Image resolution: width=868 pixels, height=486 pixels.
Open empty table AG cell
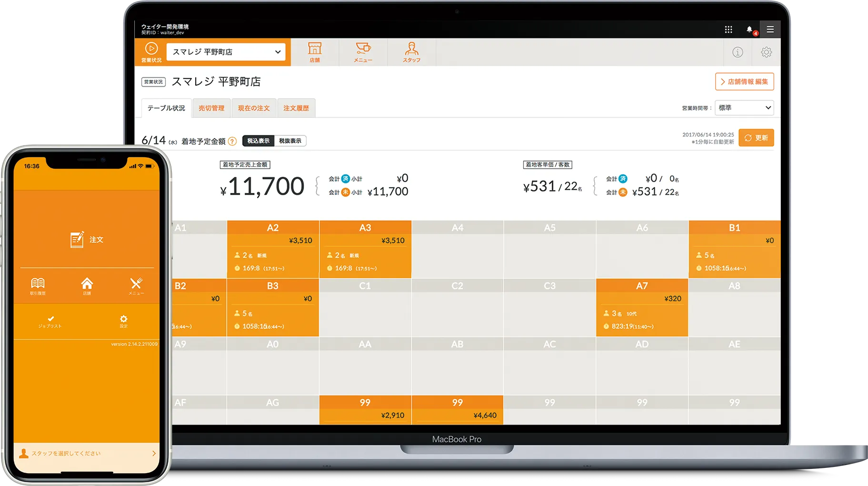coord(273,410)
